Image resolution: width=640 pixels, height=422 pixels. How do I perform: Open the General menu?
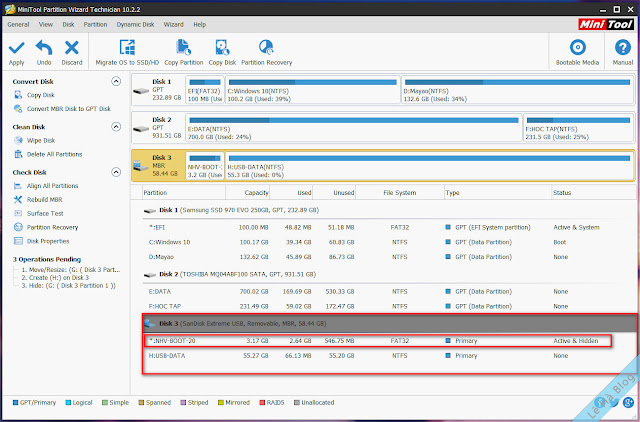(x=18, y=24)
